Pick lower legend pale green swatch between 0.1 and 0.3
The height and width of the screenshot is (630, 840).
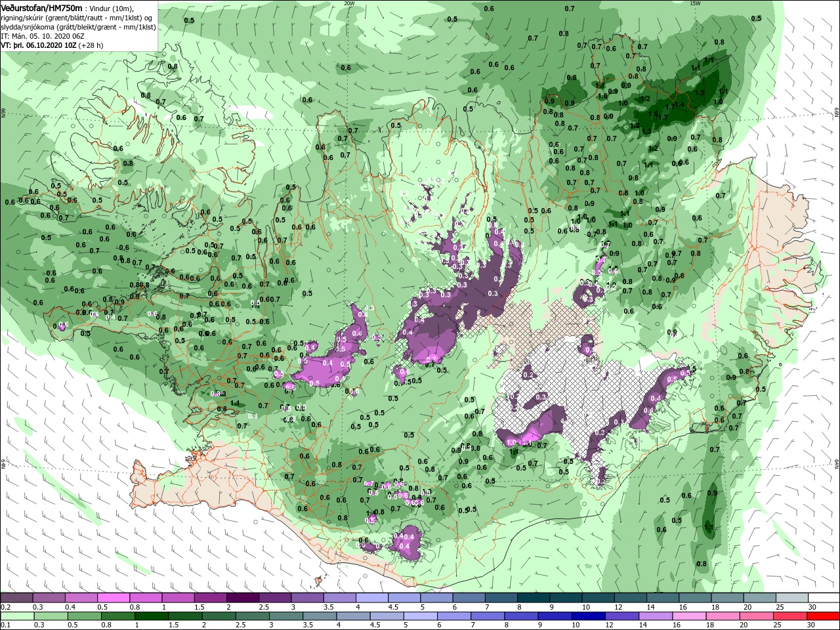[x=17, y=616]
